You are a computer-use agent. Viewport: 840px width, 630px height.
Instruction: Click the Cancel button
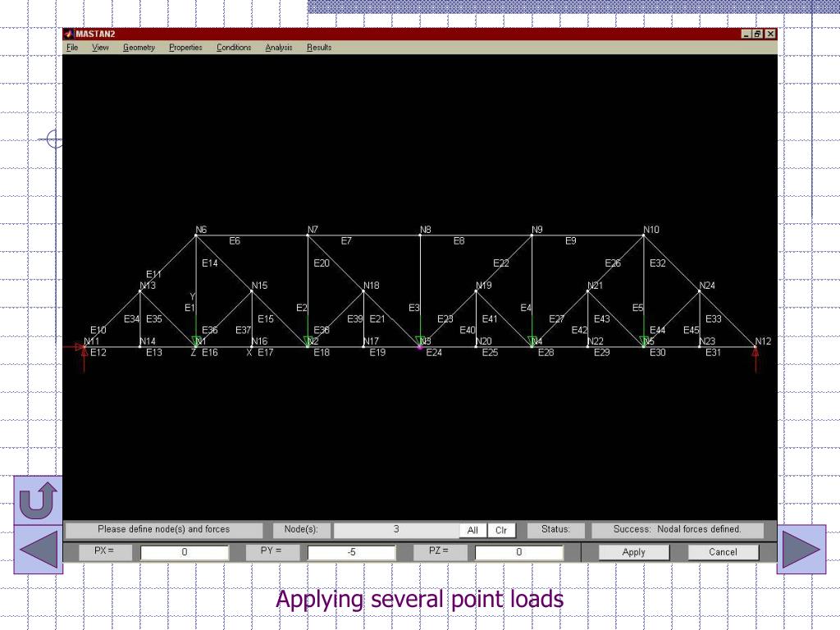pyautogui.click(x=723, y=552)
